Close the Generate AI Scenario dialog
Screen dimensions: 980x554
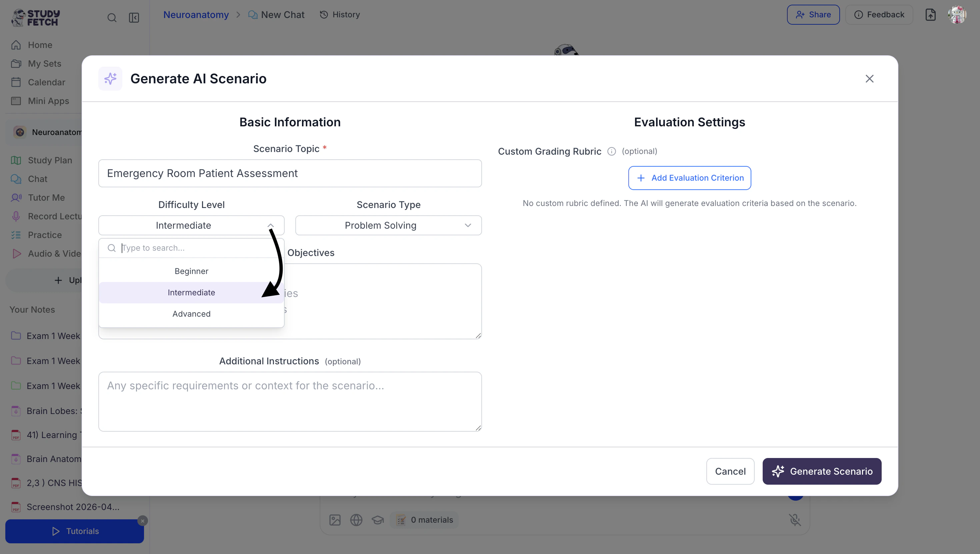coord(869,79)
